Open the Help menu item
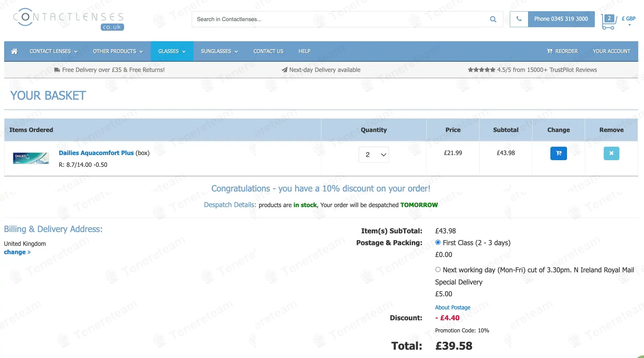This screenshot has width=644, height=358. pos(304,51)
